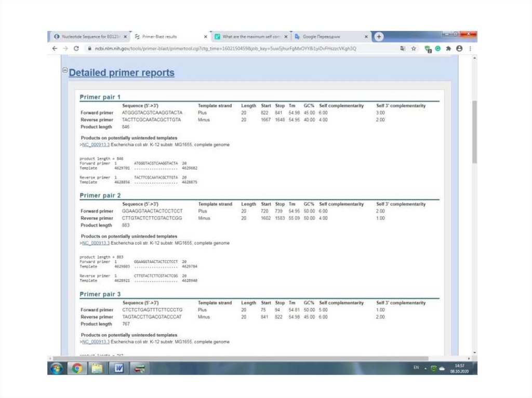Switch to 'What are the maximum self' tab
The height and width of the screenshot is (398, 532).
pyautogui.click(x=250, y=37)
